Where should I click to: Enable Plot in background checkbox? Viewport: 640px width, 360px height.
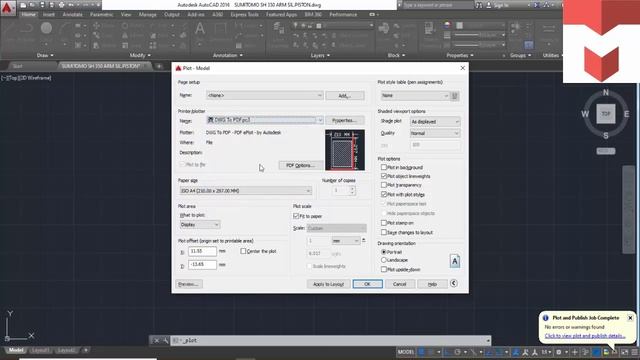click(x=384, y=167)
